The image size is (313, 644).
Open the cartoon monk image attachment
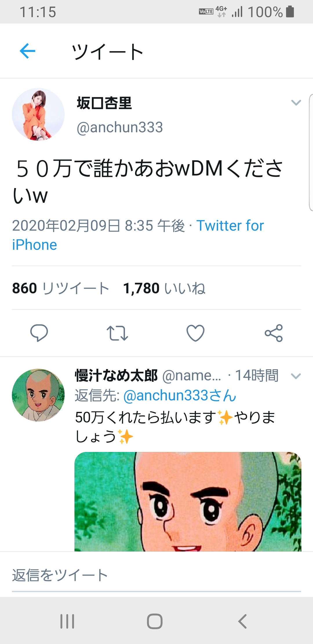(x=188, y=502)
